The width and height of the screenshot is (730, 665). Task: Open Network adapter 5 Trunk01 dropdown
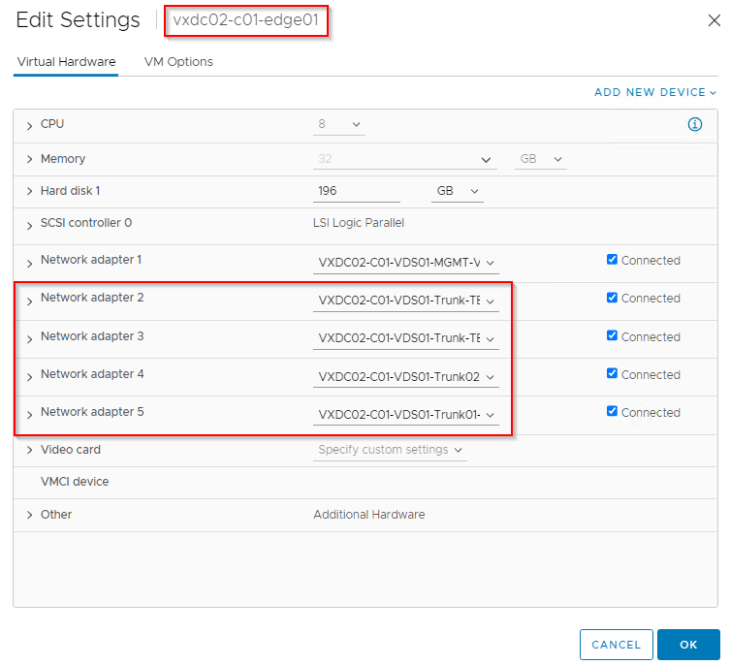coord(406,414)
